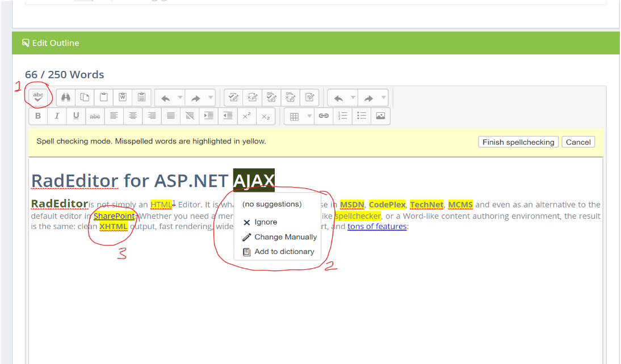
Task: Click misspelled word MSDN
Action: [352, 205]
